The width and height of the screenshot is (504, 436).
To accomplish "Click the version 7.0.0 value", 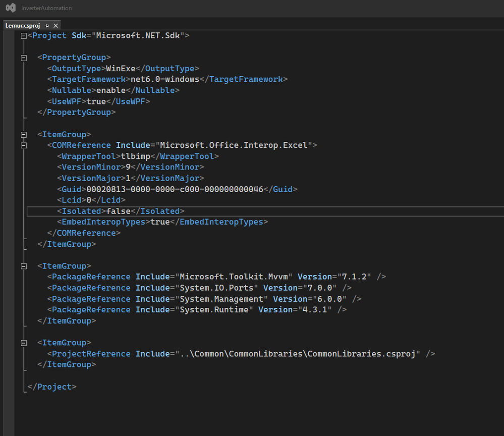I will click(319, 288).
